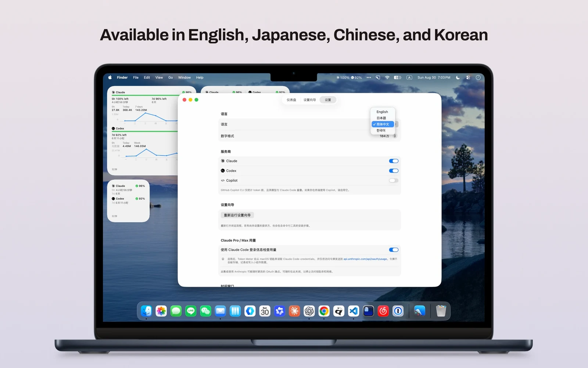
Task: Launch the orange Claude app in dock
Action: (x=294, y=311)
